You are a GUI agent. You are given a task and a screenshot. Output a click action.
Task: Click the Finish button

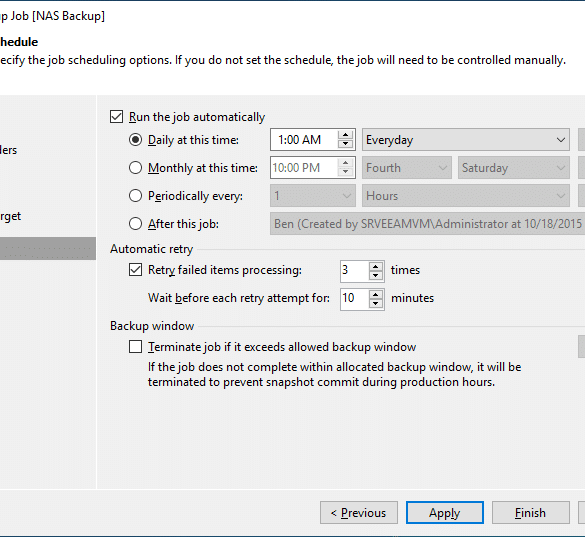click(531, 513)
